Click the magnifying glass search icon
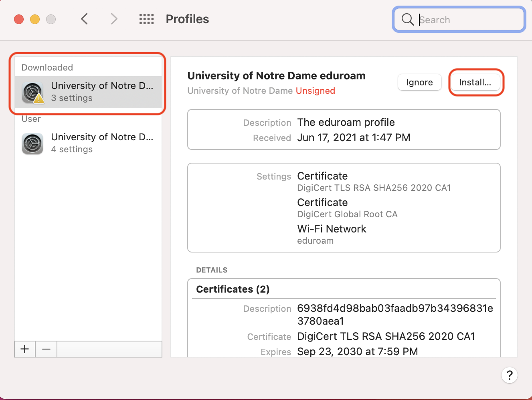The image size is (532, 400). click(x=407, y=19)
